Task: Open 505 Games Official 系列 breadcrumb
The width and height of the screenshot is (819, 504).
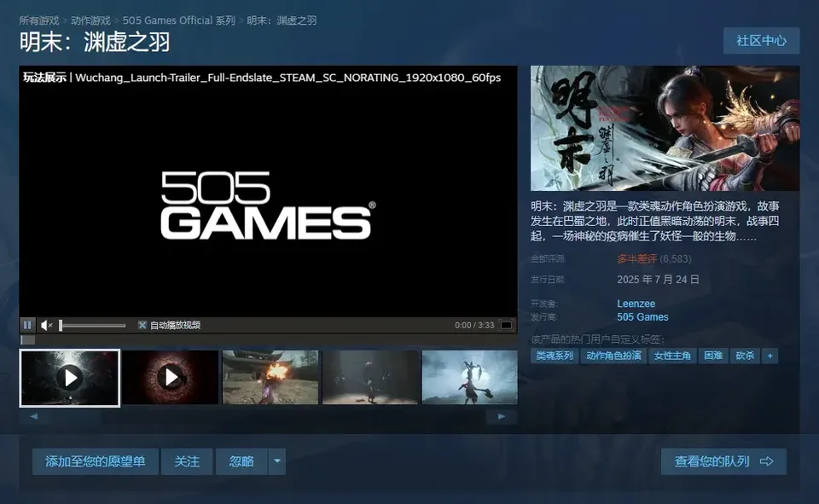Action: (x=179, y=20)
